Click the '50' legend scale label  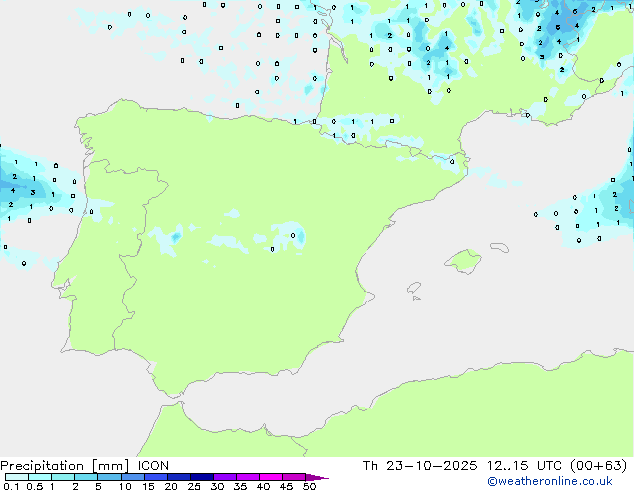[x=309, y=486]
